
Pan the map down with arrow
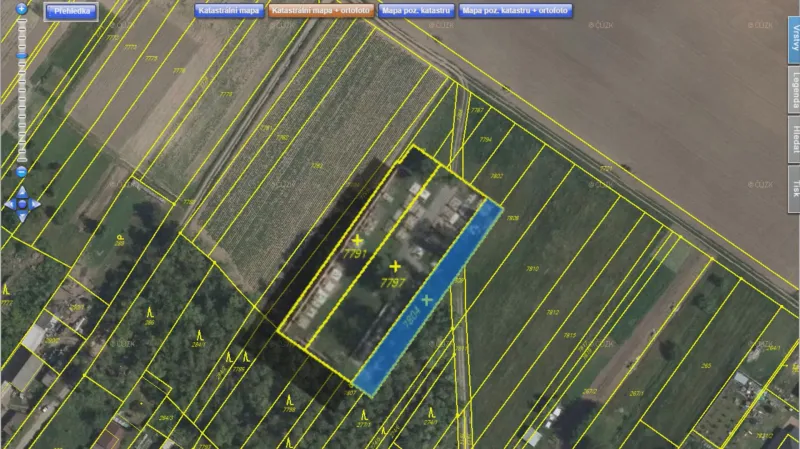coord(21,217)
